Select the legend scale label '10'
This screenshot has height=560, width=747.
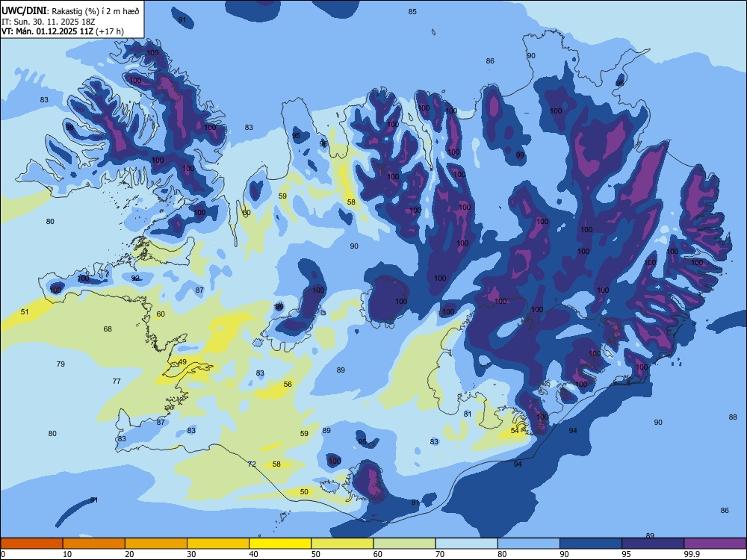(x=67, y=554)
